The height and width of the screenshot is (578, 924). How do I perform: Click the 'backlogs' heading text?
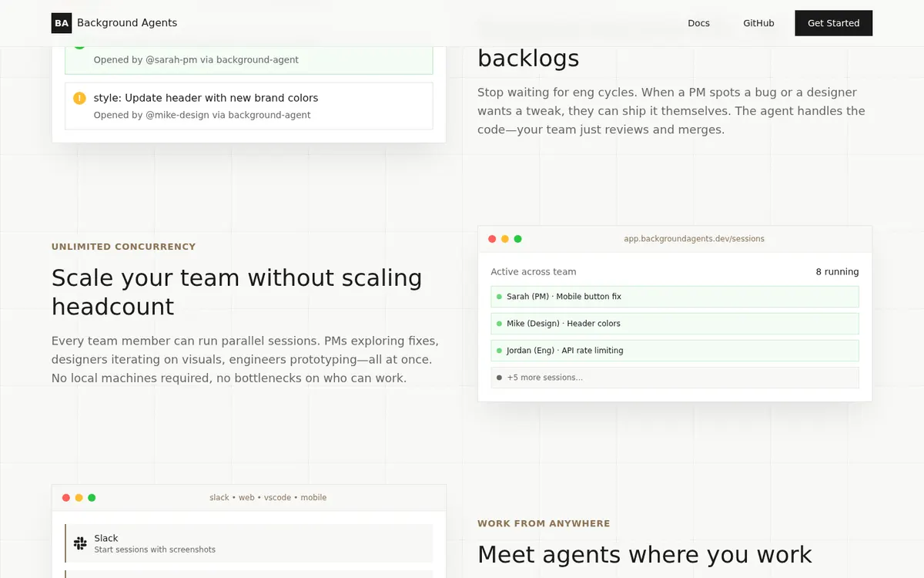(x=528, y=59)
